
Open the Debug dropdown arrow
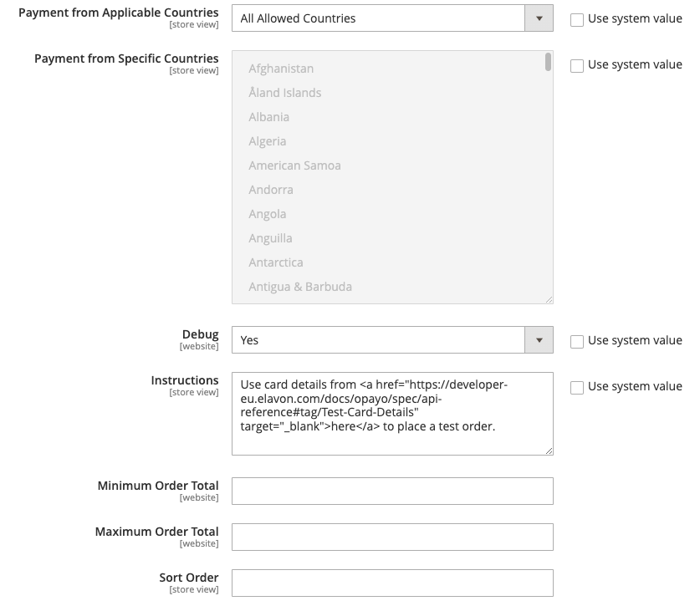(539, 340)
